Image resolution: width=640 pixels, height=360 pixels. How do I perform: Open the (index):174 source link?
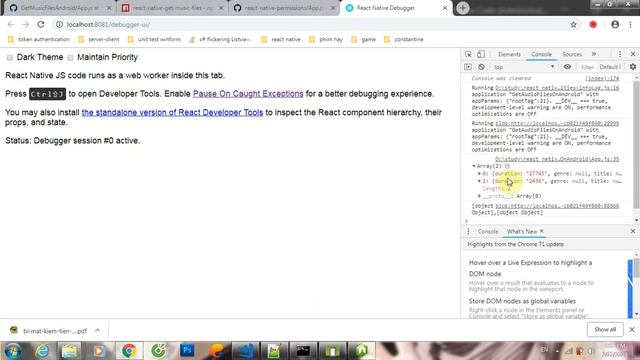pyautogui.click(x=602, y=78)
